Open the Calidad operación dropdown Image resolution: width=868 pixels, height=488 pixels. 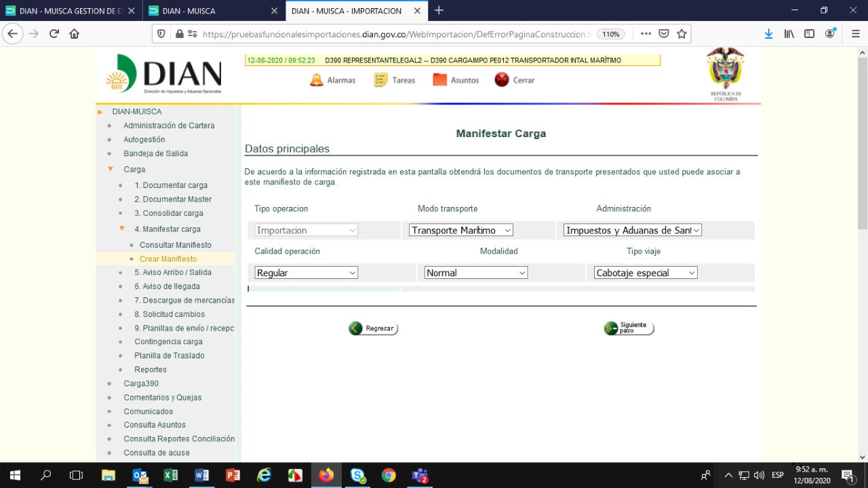pyautogui.click(x=306, y=273)
